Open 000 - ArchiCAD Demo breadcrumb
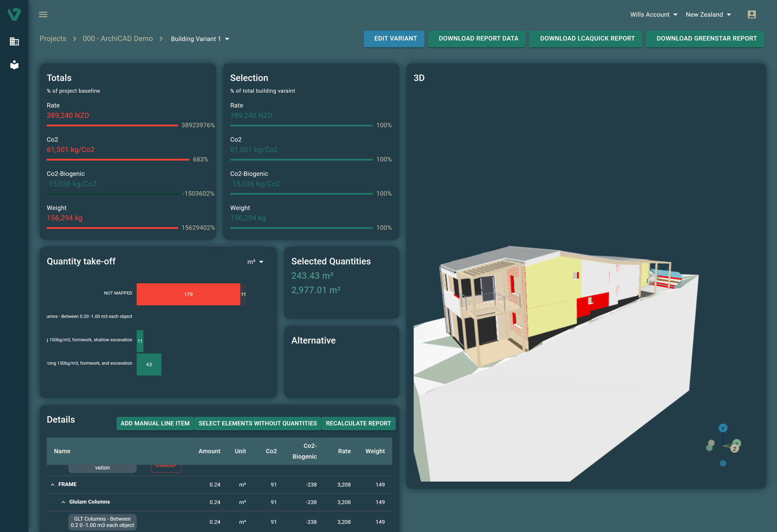777x532 pixels. click(118, 39)
